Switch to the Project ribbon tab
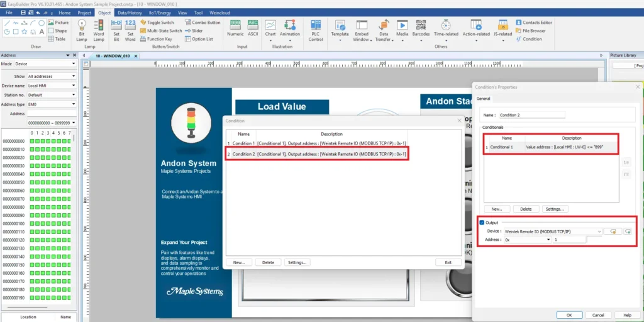Image resolution: width=644 pixels, height=322 pixels. tap(84, 13)
